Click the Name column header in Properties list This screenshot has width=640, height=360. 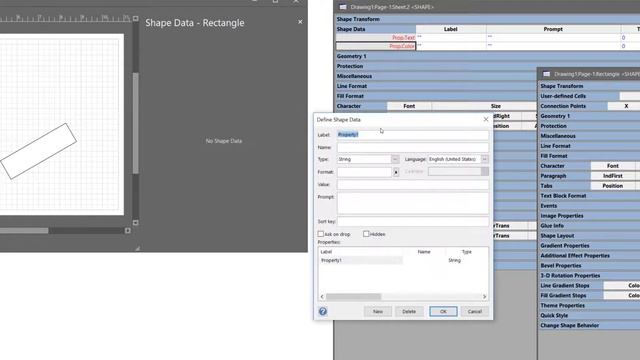point(424,252)
